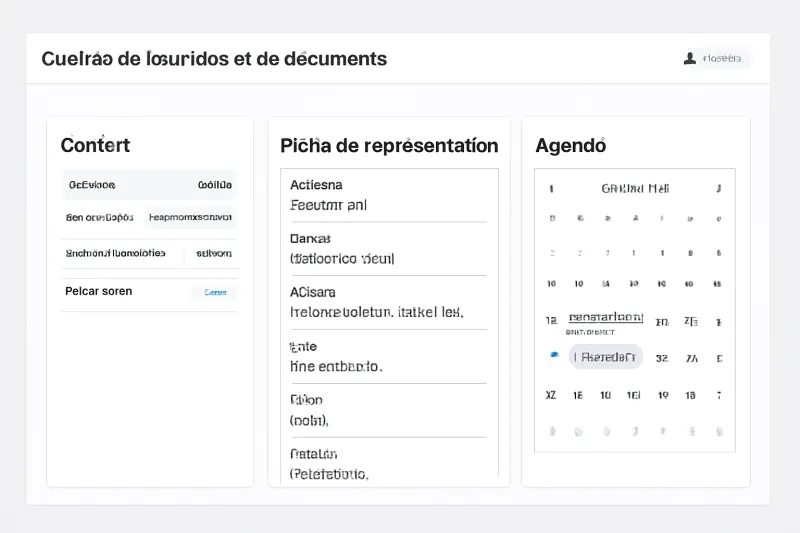Click the small blue link in Pelcar soren row
The width and height of the screenshot is (800, 533).
[215, 292]
